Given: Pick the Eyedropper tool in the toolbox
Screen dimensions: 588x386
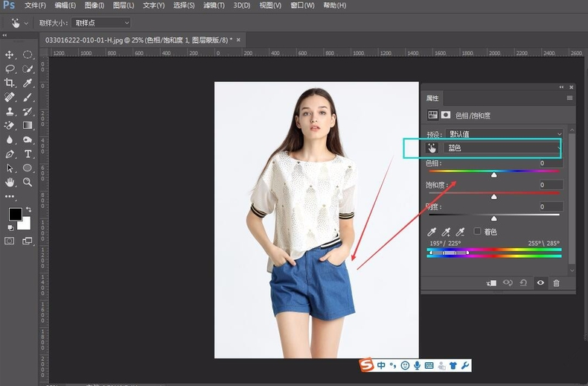Looking at the screenshot, I should click(x=28, y=83).
